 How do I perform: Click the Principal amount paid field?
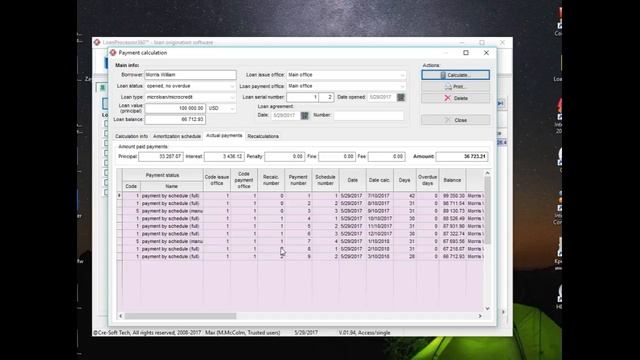[x=161, y=156]
